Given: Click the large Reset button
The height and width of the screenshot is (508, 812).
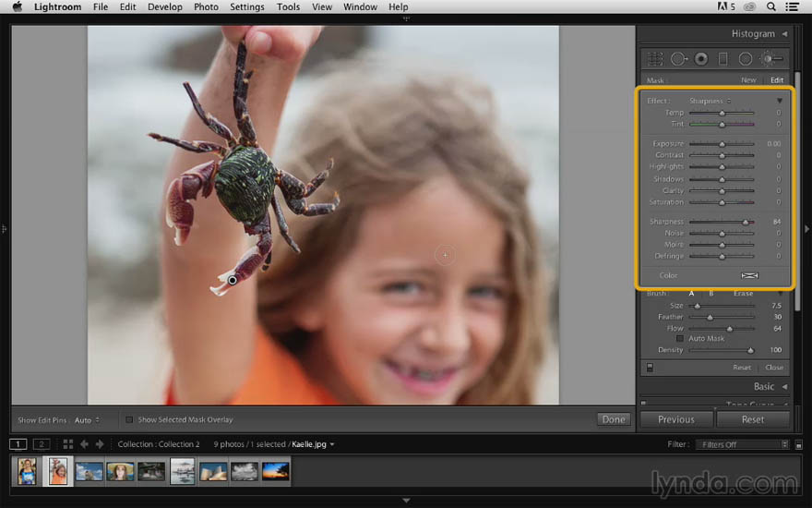Looking at the screenshot, I should 753,419.
